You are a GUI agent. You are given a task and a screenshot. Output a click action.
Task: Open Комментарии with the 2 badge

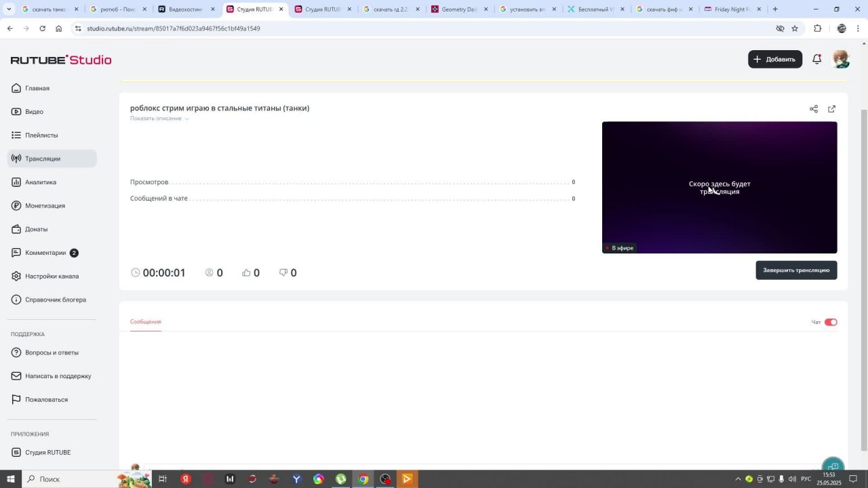coord(52,253)
